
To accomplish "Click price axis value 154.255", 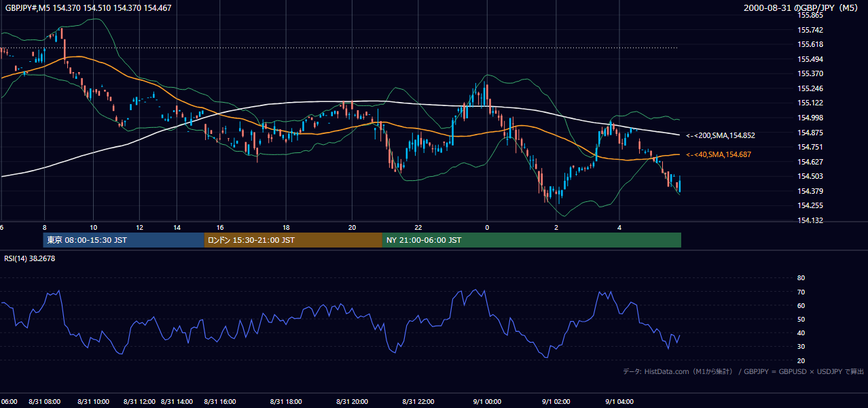I will (810, 205).
